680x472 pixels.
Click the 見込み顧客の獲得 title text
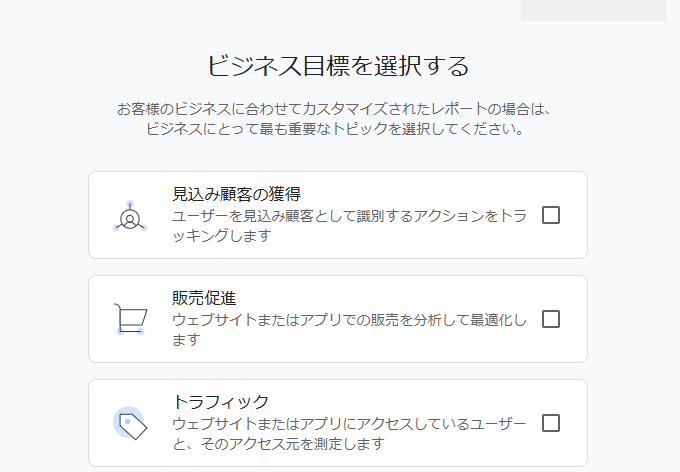237,194
